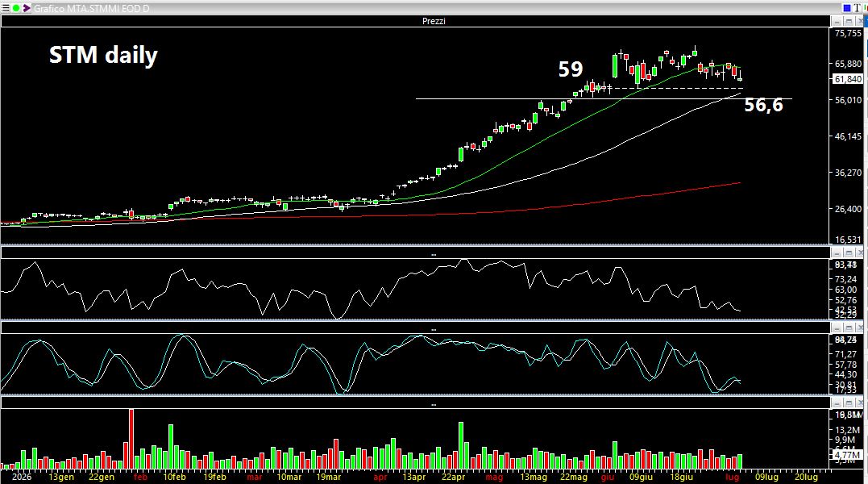Select the 56,6 support level annotation
Screen dimensions: 868x484
[x=763, y=105]
